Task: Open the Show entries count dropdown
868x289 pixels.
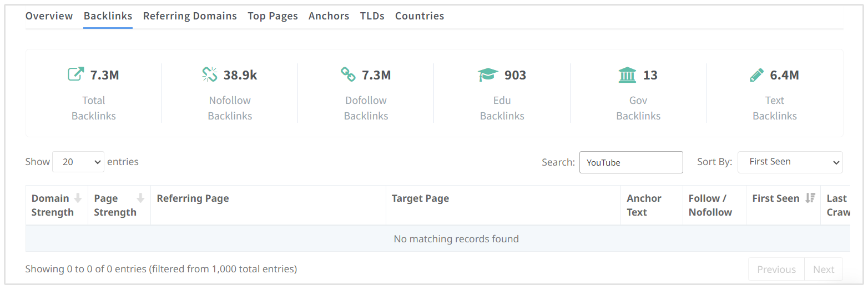Action: pyautogui.click(x=78, y=162)
